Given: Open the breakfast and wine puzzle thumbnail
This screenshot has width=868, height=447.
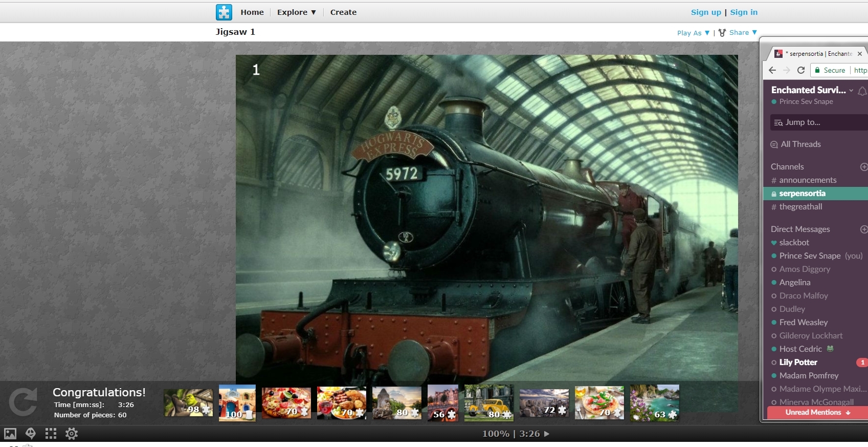Looking at the screenshot, I should 342,403.
